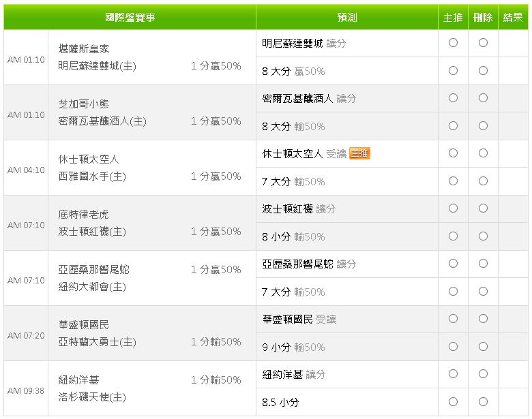Click prediction 8 大分 輸50% under 密爾瓦基釀酒人
This screenshot has height=419, width=532.
point(293,127)
